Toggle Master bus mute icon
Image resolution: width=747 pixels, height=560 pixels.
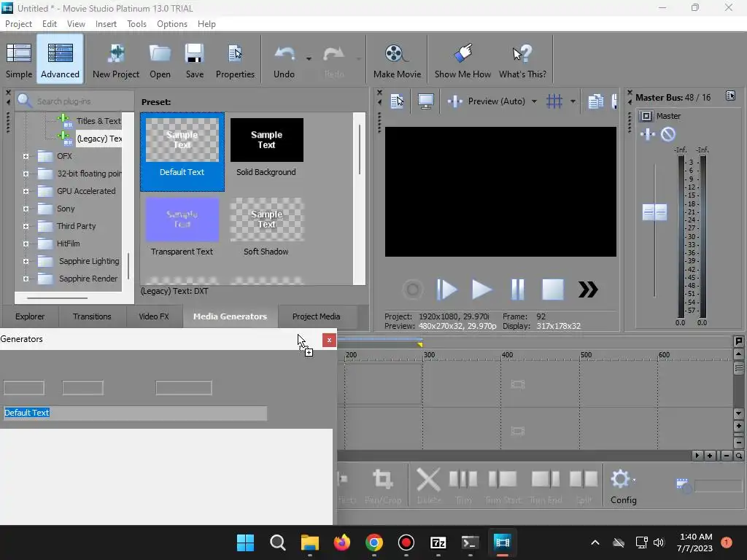pos(668,134)
